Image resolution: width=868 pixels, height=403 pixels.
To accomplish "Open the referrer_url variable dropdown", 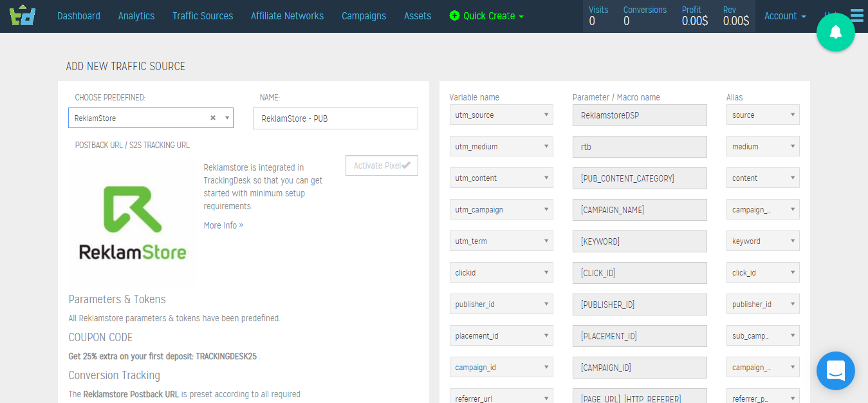I will click(501, 397).
